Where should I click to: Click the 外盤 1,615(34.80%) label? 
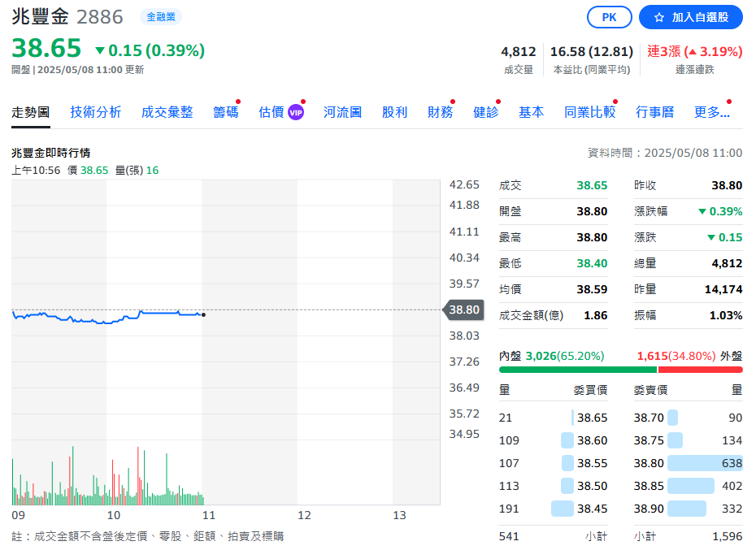point(689,356)
